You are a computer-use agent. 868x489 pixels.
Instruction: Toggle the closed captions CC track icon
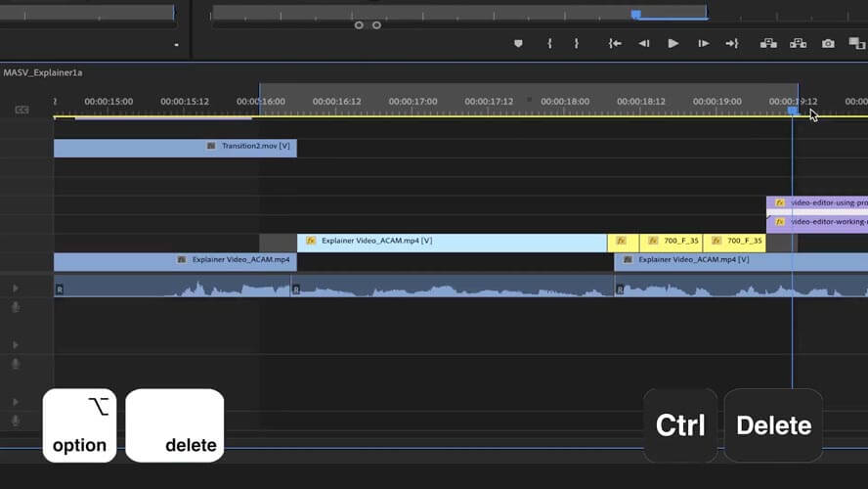point(22,110)
